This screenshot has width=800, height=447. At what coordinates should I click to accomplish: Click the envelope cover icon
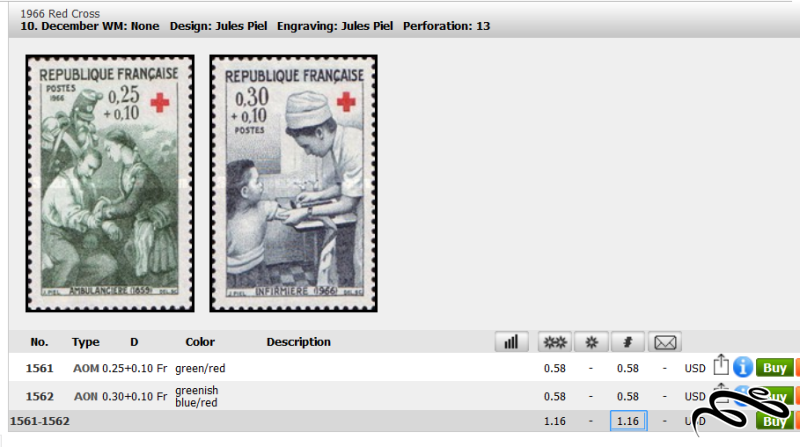pyautogui.click(x=665, y=342)
